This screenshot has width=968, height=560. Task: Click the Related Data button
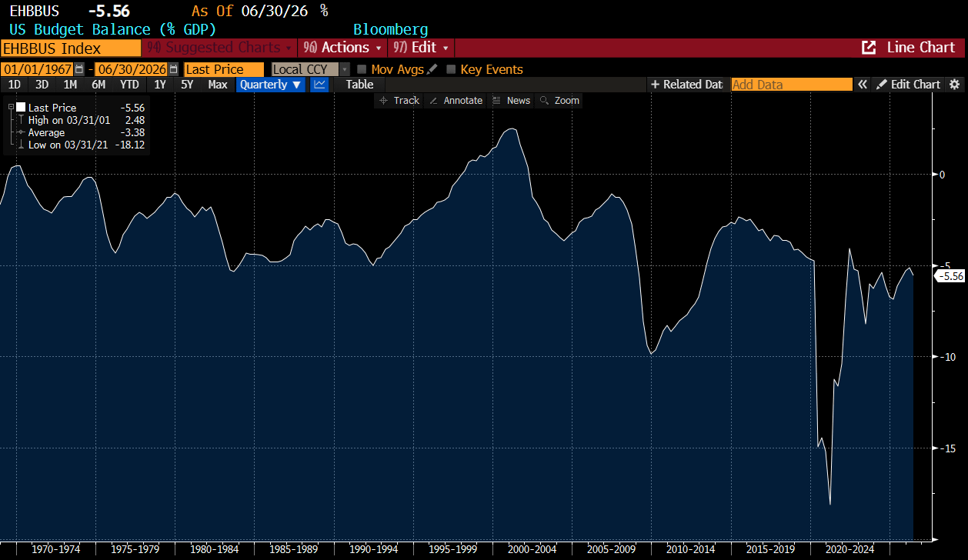tap(687, 85)
